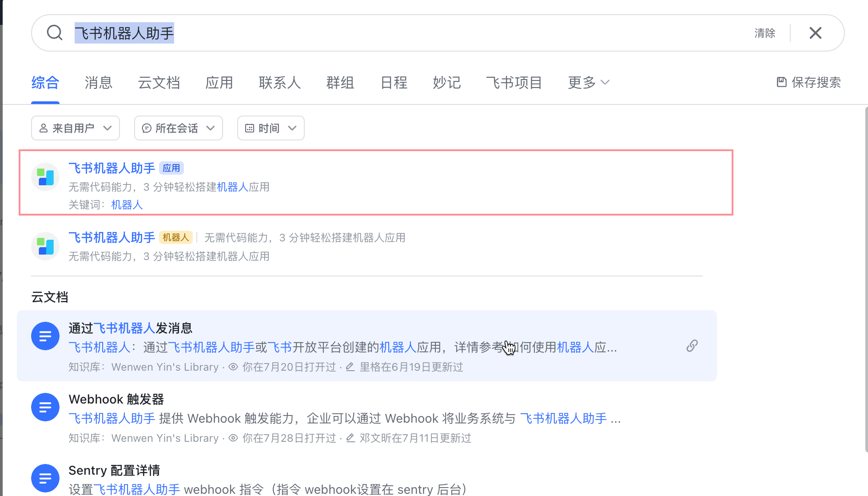Select the 群组 tab
868x496 pixels.
(x=340, y=83)
